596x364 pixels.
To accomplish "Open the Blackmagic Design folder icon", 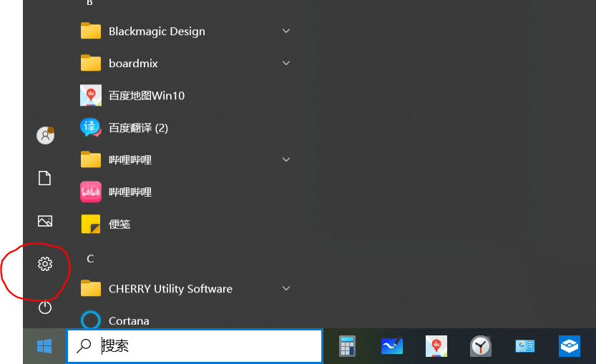I will 91,31.
